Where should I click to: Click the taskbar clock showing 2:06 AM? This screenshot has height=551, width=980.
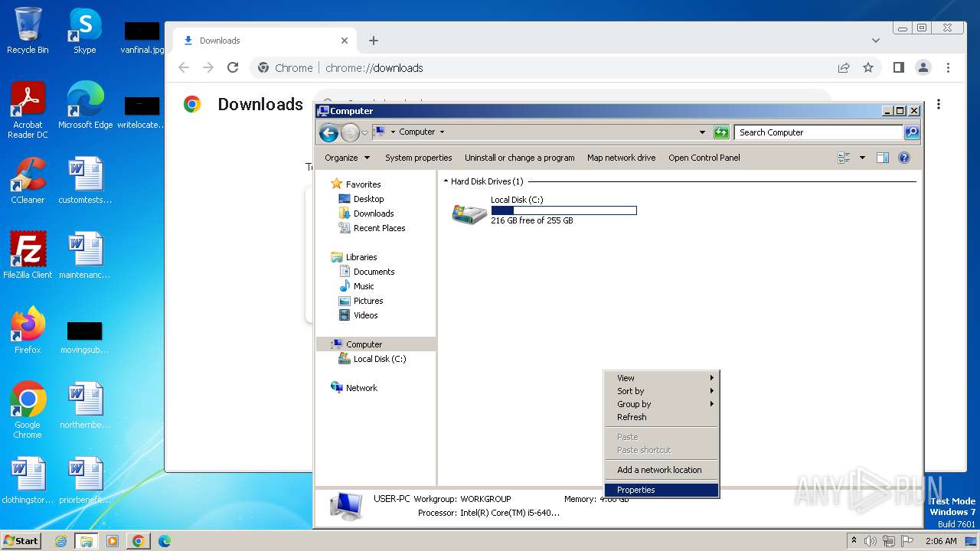940,541
